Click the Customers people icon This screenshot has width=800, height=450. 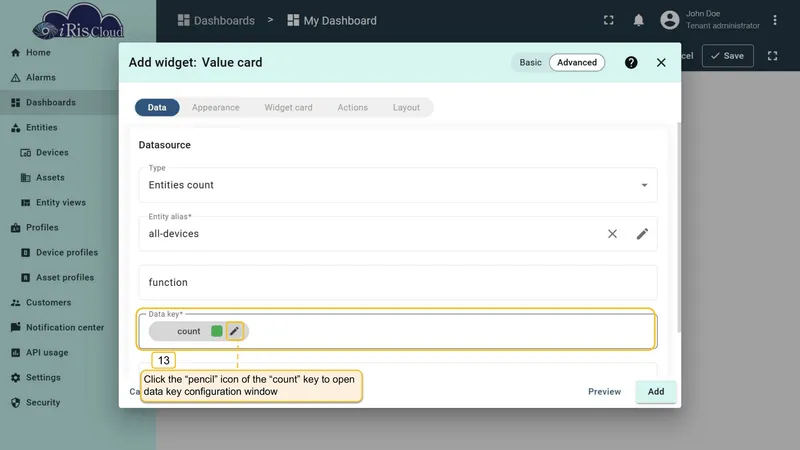pyautogui.click(x=15, y=303)
